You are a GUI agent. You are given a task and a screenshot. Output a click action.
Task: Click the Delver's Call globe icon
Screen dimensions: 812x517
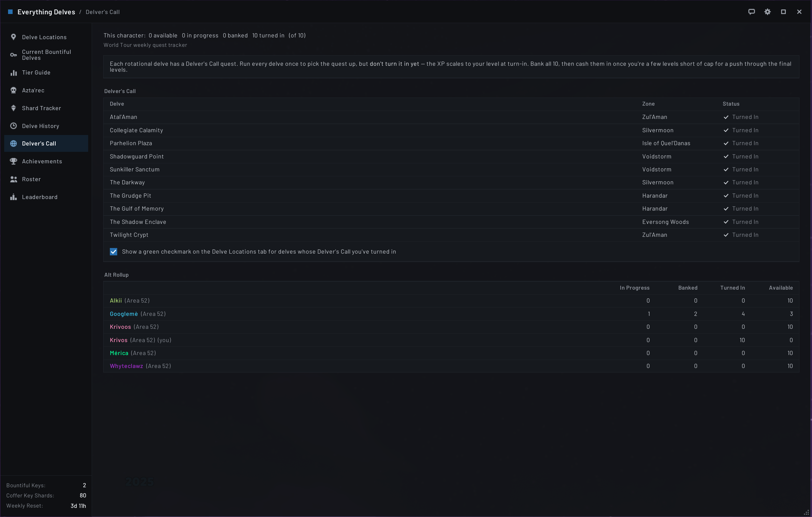(x=13, y=144)
